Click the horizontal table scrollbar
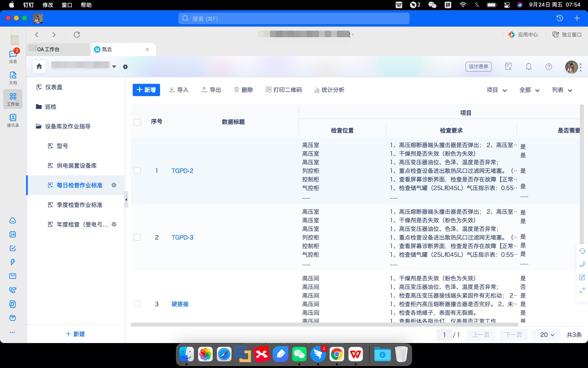The width and height of the screenshot is (588, 368). pyautogui.click(x=324, y=325)
